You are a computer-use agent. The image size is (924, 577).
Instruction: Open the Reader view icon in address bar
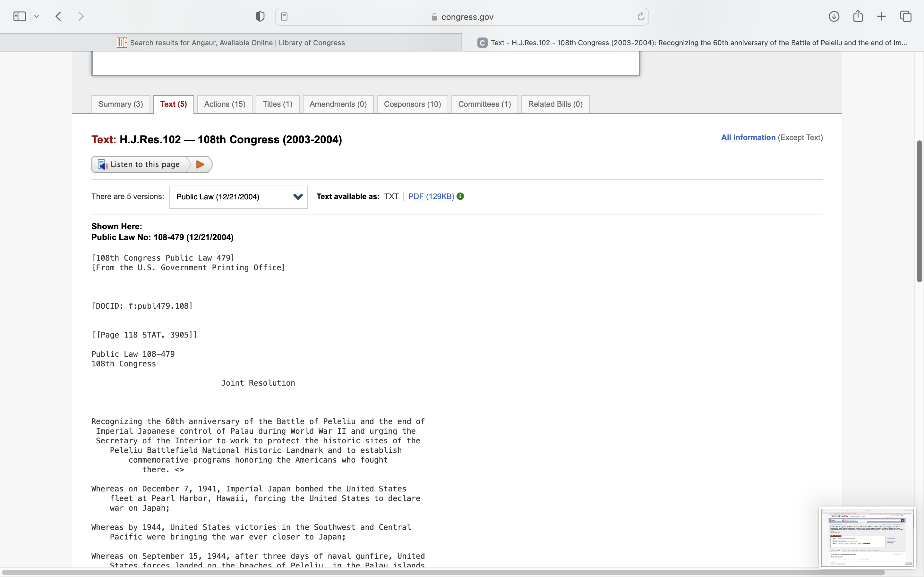click(x=284, y=16)
